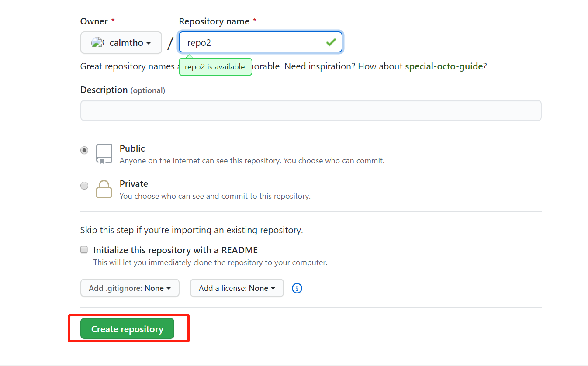588x366 pixels.
Task: Select the Public radio button
Action: click(84, 150)
